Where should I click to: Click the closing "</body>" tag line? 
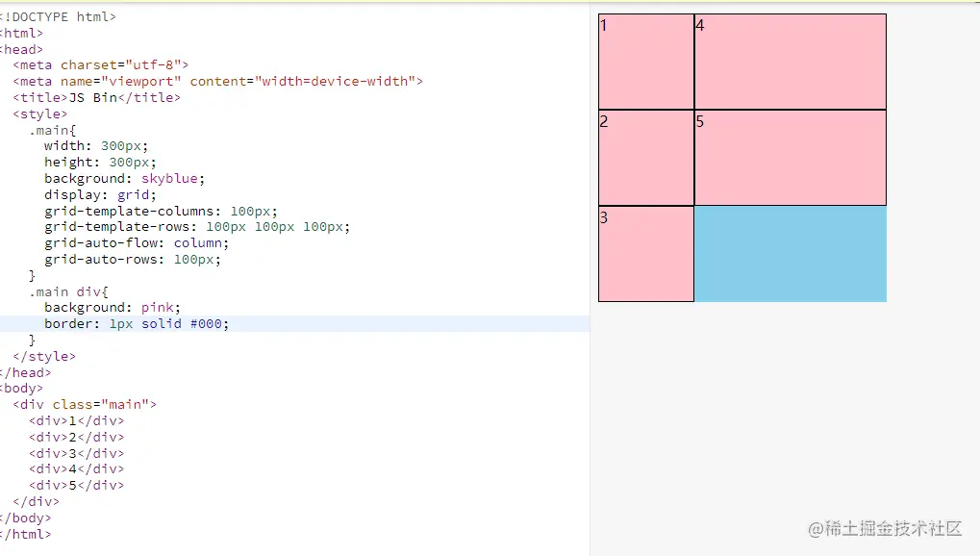(x=25, y=518)
